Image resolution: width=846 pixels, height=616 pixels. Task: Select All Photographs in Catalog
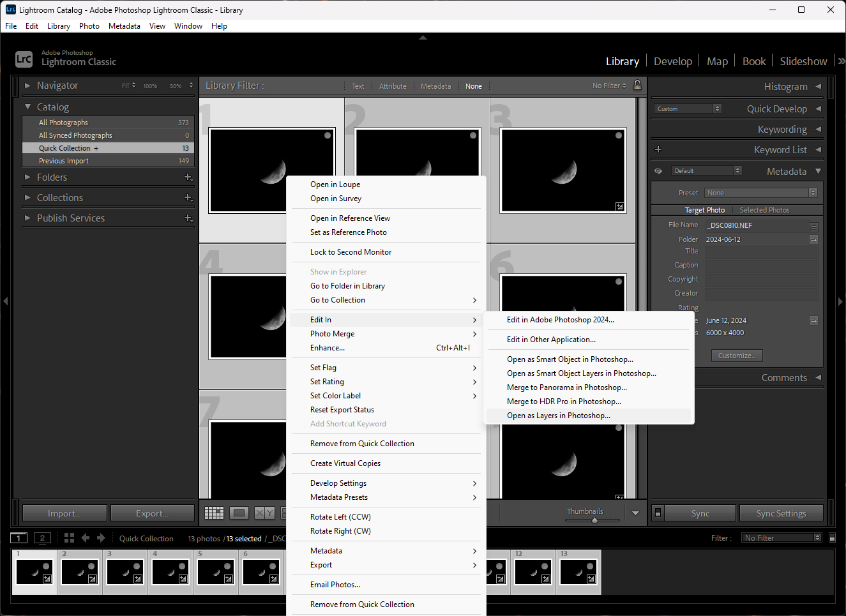click(107, 123)
